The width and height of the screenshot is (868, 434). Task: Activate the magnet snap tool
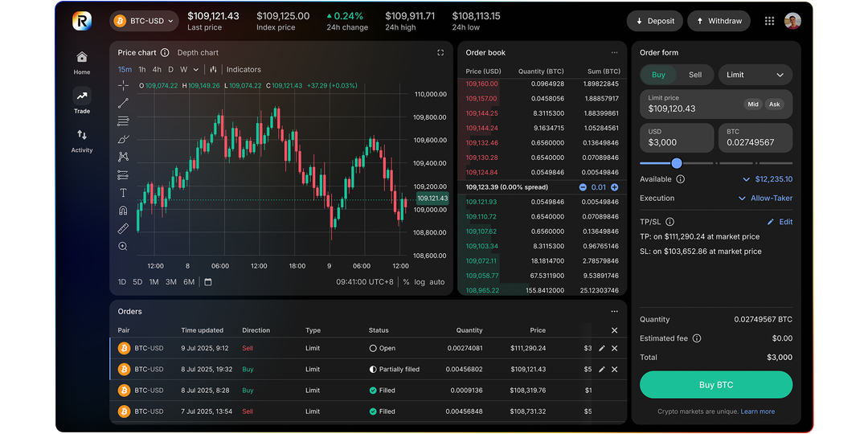pyautogui.click(x=123, y=211)
